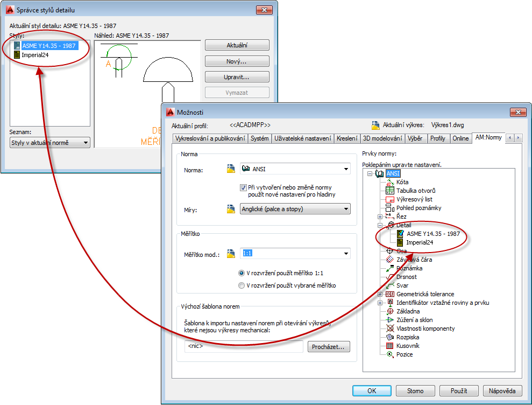Image resolution: width=532 pixels, height=405 pixels.
Task: Open the Uživatelské nastavení tab
Action: (x=303, y=138)
